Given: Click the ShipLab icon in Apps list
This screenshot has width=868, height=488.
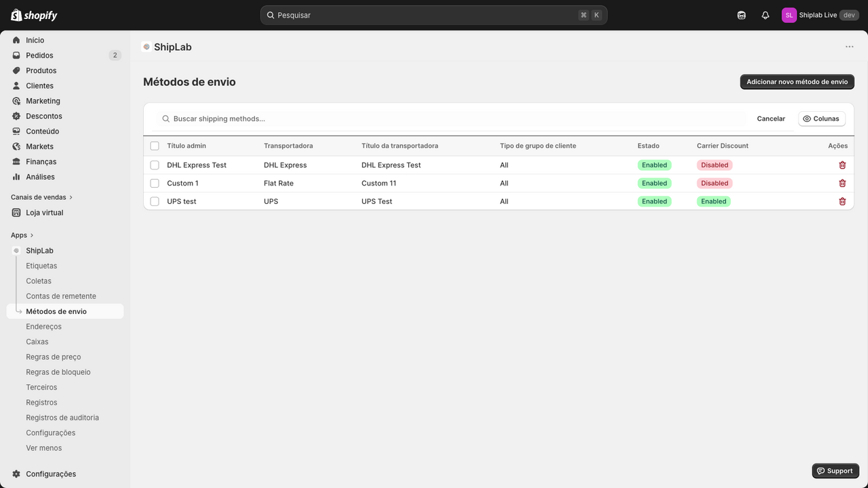Looking at the screenshot, I should pos(16,251).
